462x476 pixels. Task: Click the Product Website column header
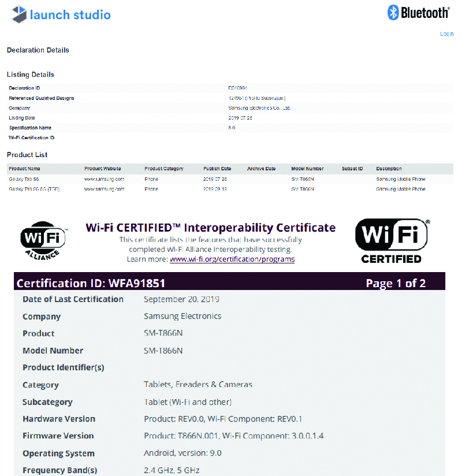tap(103, 169)
